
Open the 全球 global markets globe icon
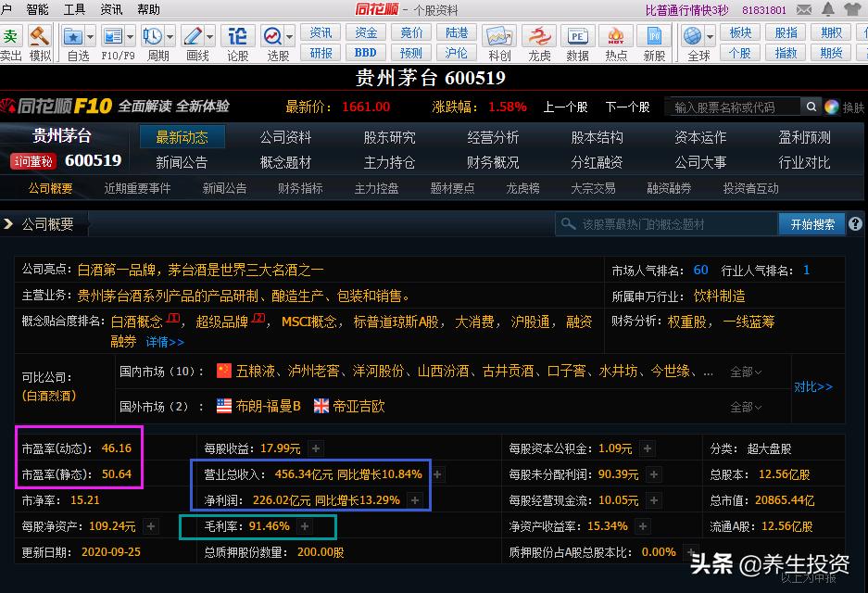tap(692, 35)
